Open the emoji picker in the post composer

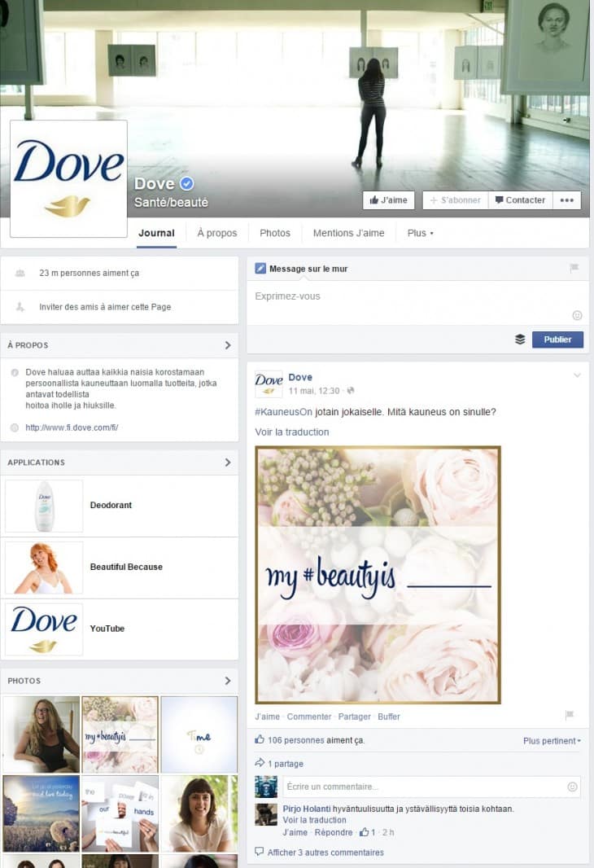pyautogui.click(x=577, y=315)
